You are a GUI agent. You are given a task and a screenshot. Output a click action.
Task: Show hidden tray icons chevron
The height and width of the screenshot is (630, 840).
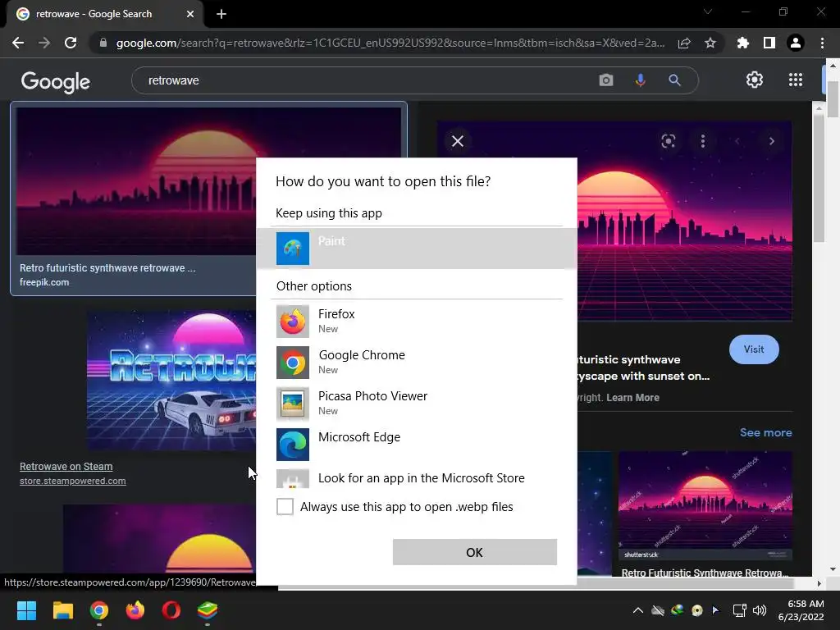pos(638,610)
